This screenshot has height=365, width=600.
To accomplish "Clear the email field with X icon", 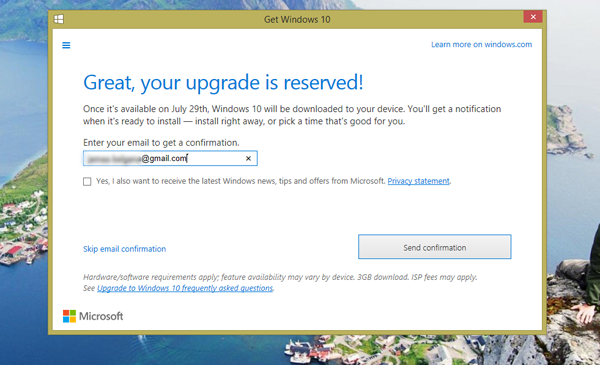I will click(x=248, y=158).
